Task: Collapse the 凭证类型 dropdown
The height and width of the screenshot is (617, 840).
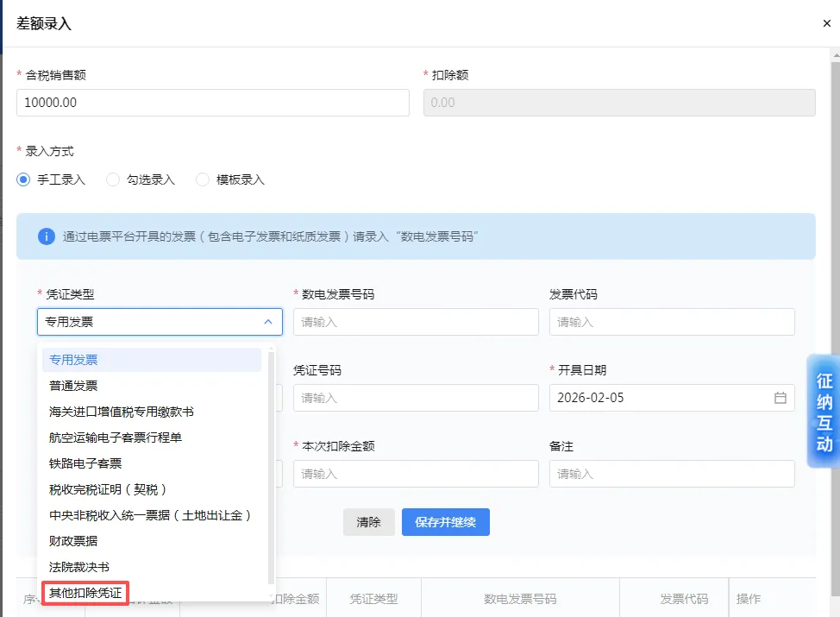Action: pyautogui.click(x=160, y=322)
